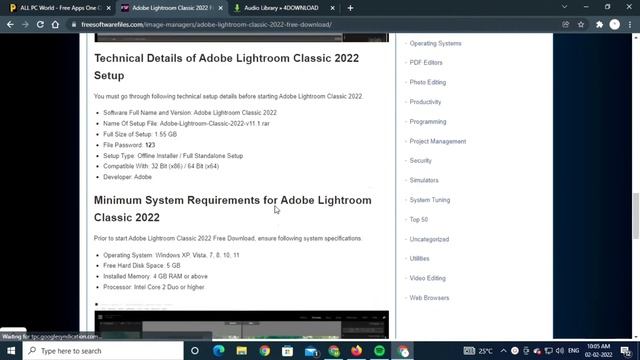Click the active Chrome window taskbar icon
This screenshot has width=640, height=360.
coord(403,351)
